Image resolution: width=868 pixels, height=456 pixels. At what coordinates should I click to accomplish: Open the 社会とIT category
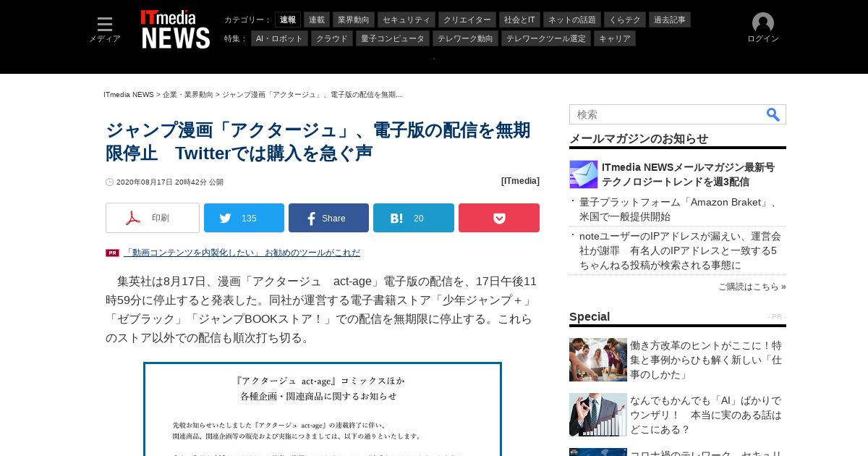pyautogui.click(x=519, y=20)
